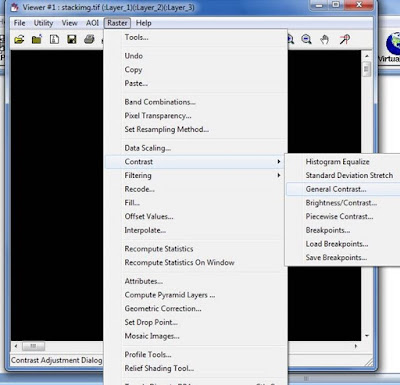Click the red pin toolbar icon
Image resolution: width=400 pixels, height=385 pixels.
pyautogui.click(x=344, y=40)
